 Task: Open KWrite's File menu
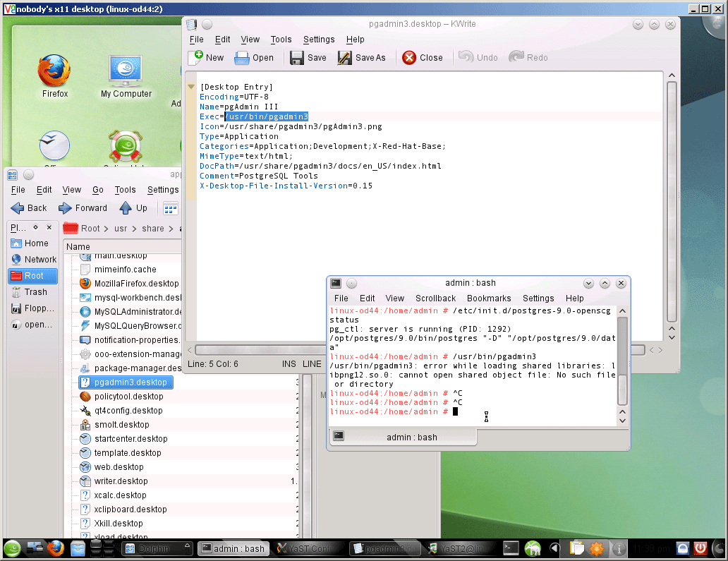[196, 40]
